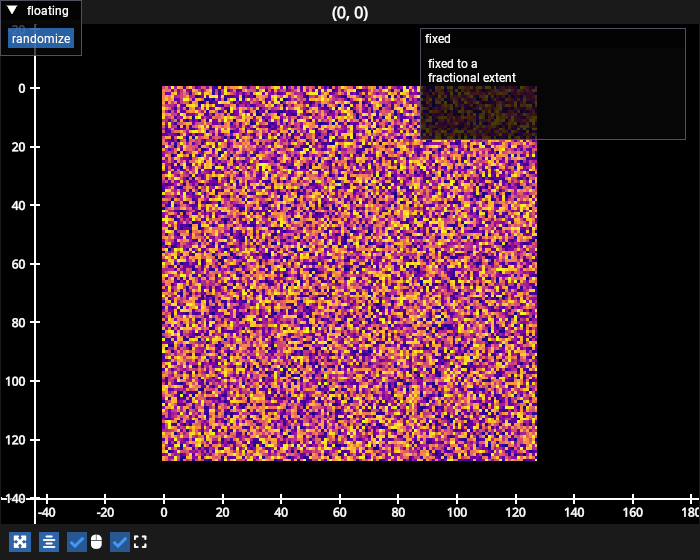This screenshot has width=700, height=560.
Task: Click the random noise heatmap image
Action: (x=349, y=273)
